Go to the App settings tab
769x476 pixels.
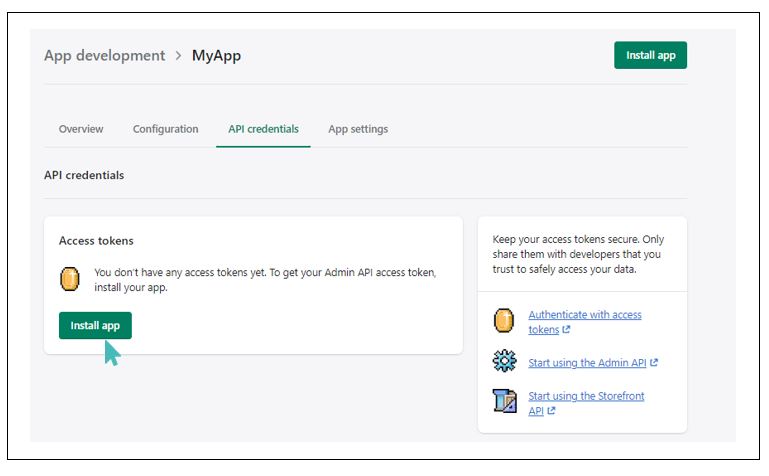358,129
